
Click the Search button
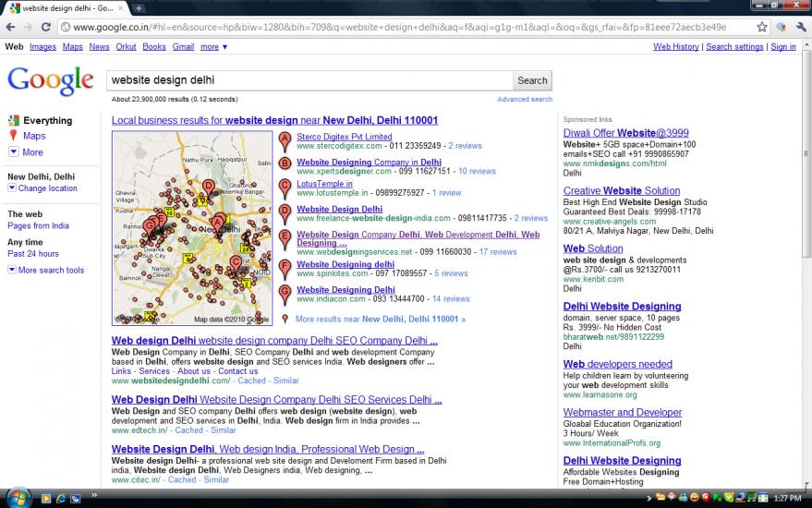click(532, 80)
